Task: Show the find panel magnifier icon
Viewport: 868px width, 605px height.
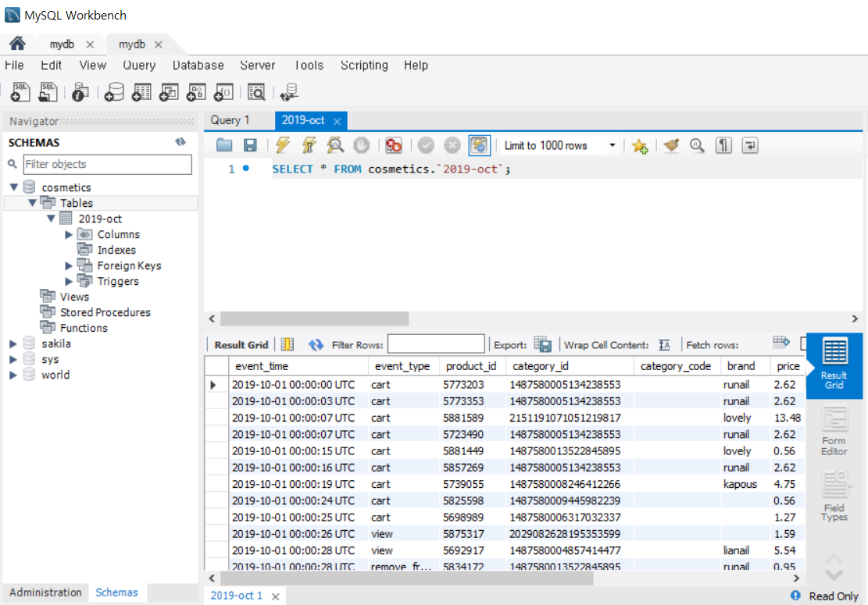Action: 697,145
